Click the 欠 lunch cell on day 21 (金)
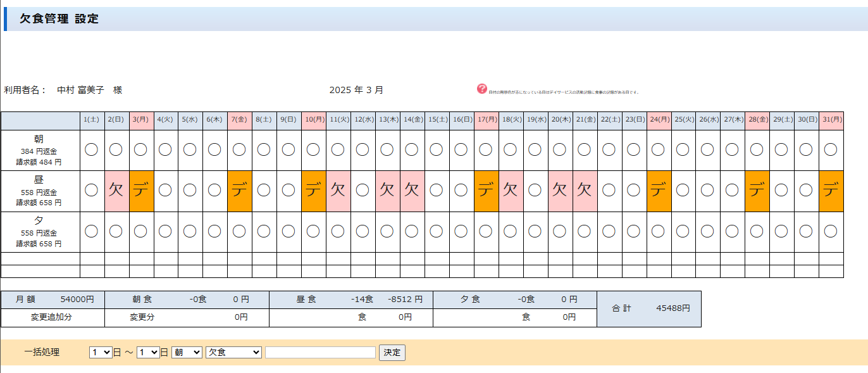The width and height of the screenshot is (868, 373). click(585, 191)
